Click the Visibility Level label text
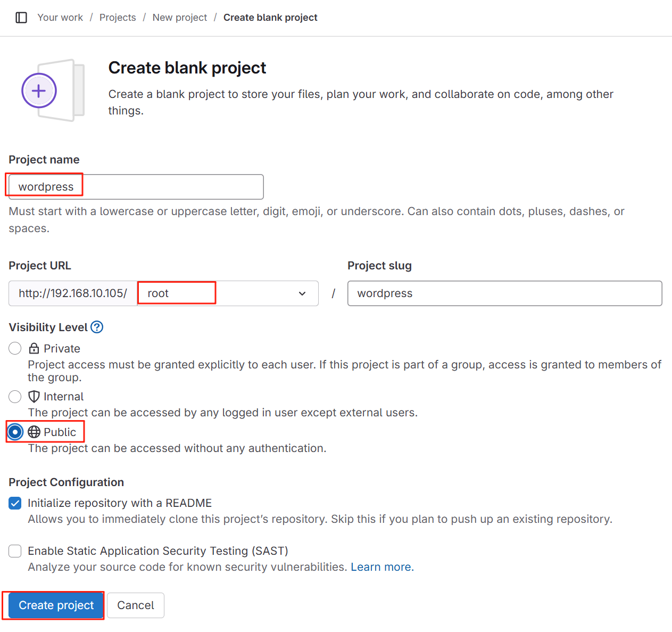Screen dimensions: 672x632 48,327
